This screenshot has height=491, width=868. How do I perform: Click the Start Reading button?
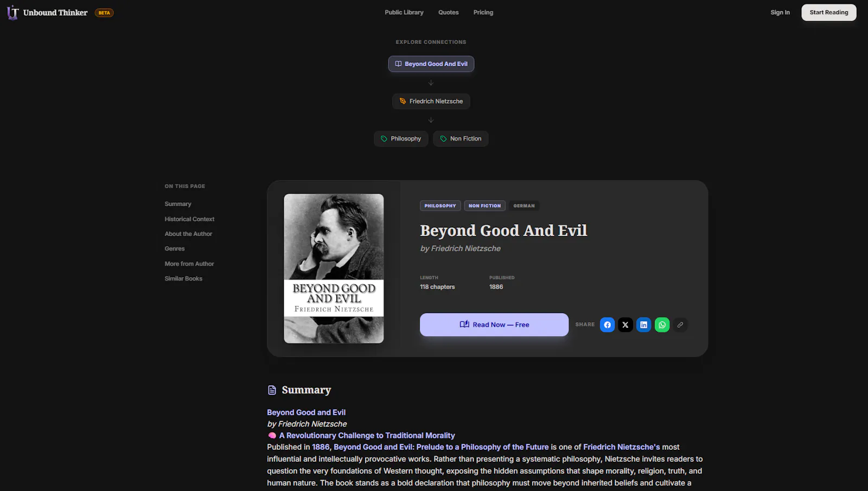pos(829,12)
